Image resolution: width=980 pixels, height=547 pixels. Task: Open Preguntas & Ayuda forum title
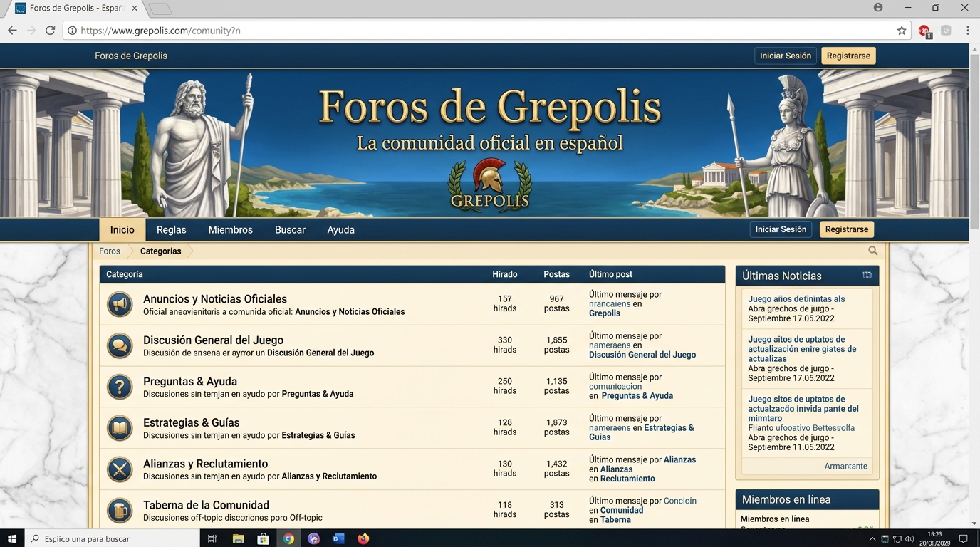tap(190, 382)
